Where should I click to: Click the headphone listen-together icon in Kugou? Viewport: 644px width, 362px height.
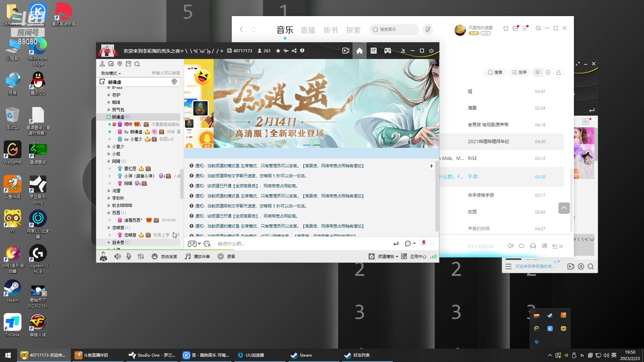533,246
